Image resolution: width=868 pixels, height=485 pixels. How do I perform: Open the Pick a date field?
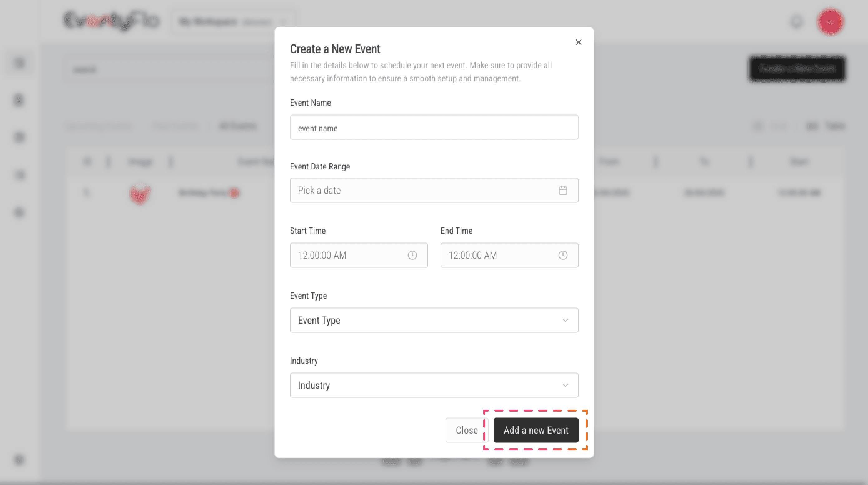434,190
